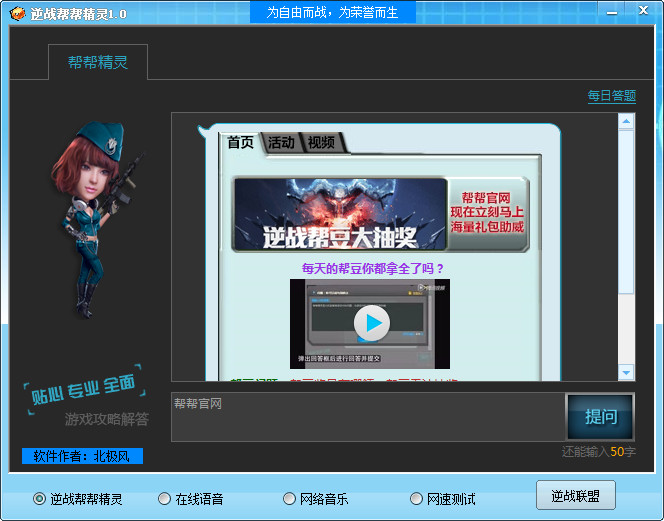Open the 每天的帮豆你都拿全了吗 link
The height and width of the screenshot is (521, 664).
[373, 268]
